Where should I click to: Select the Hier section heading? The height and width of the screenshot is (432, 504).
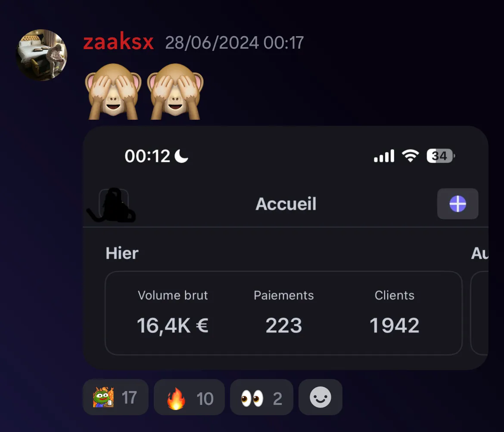coord(122,253)
